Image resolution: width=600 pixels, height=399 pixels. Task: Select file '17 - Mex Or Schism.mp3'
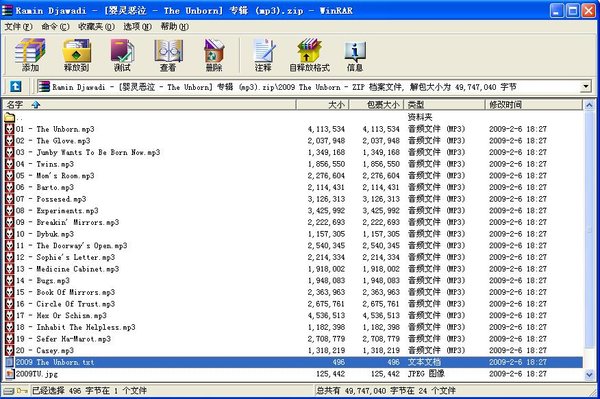(61, 316)
